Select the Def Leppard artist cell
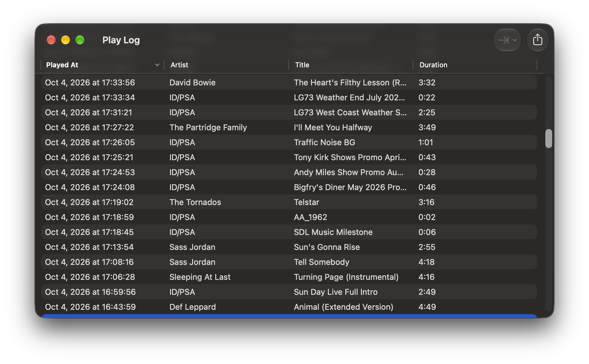 point(192,307)
